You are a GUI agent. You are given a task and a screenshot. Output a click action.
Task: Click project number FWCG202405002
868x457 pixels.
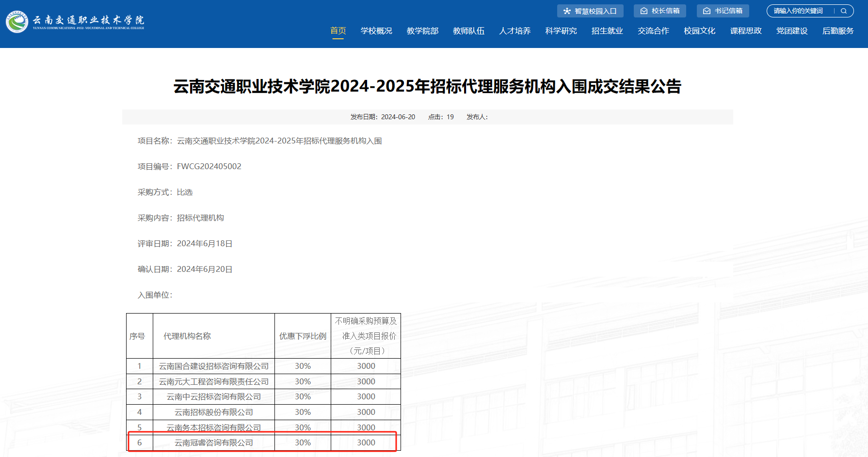[209, 167]
